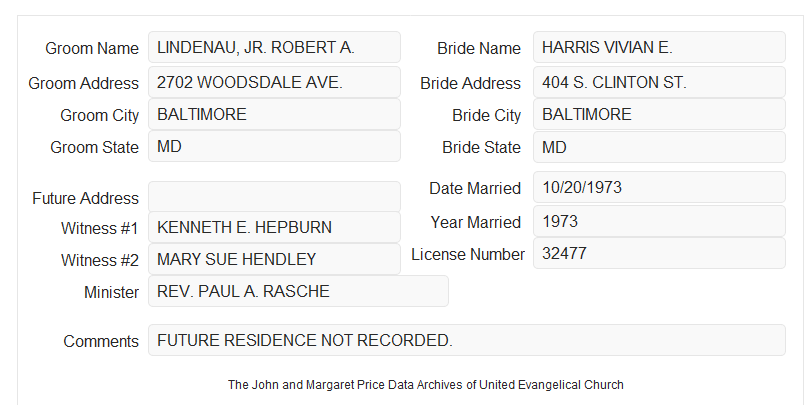
Task: Select the Bride State field
Action: click(659, 147)
